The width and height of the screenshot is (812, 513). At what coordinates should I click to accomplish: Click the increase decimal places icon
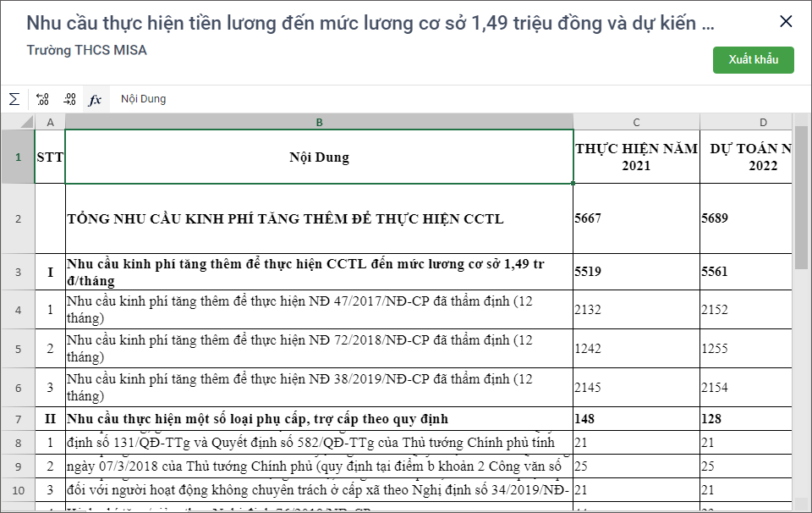tap(42, 99)
